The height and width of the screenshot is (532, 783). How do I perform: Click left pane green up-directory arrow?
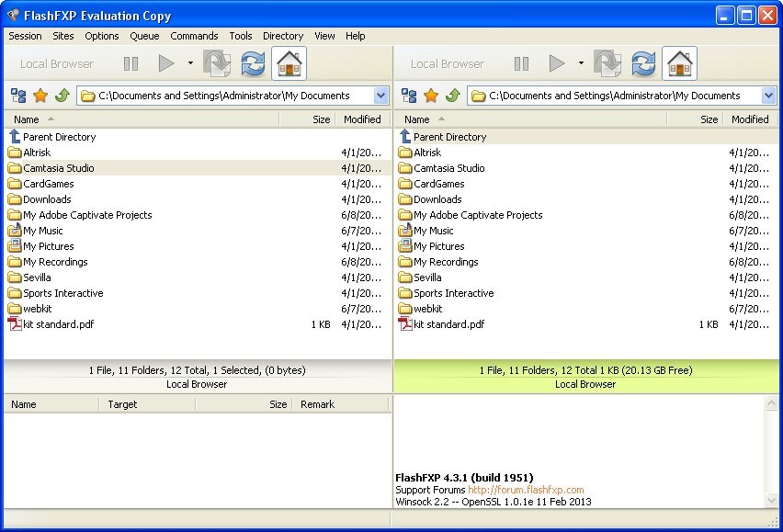pos(62,96)
